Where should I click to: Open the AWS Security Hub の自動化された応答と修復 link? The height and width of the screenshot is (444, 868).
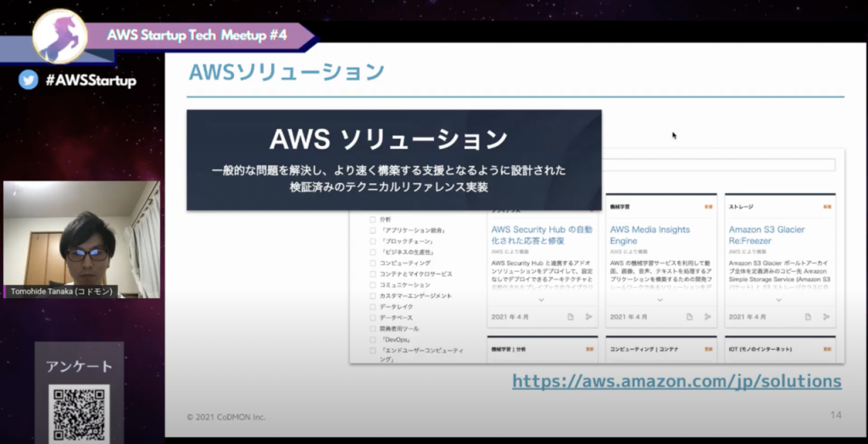(542, 236)
